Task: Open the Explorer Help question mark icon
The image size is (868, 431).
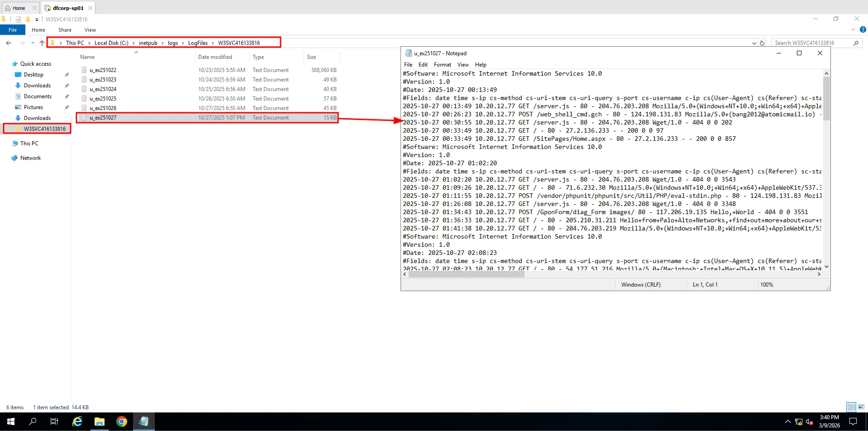Action: point(863,30)
